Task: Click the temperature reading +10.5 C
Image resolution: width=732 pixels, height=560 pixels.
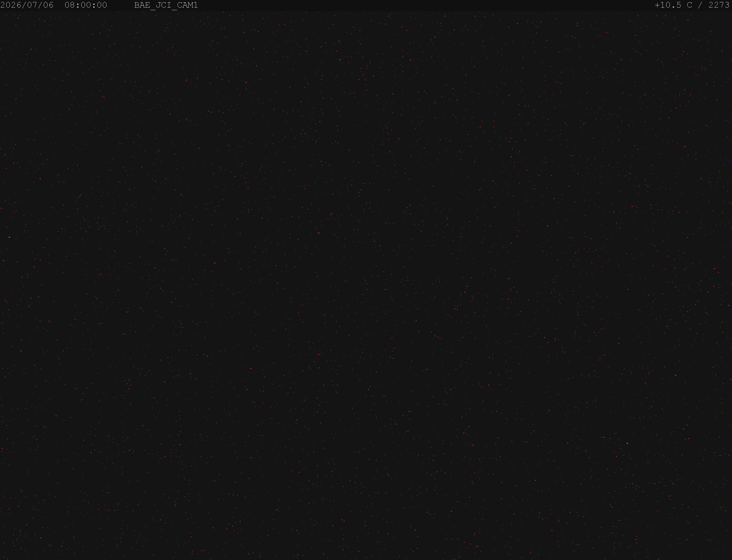Action: point(673,5)
